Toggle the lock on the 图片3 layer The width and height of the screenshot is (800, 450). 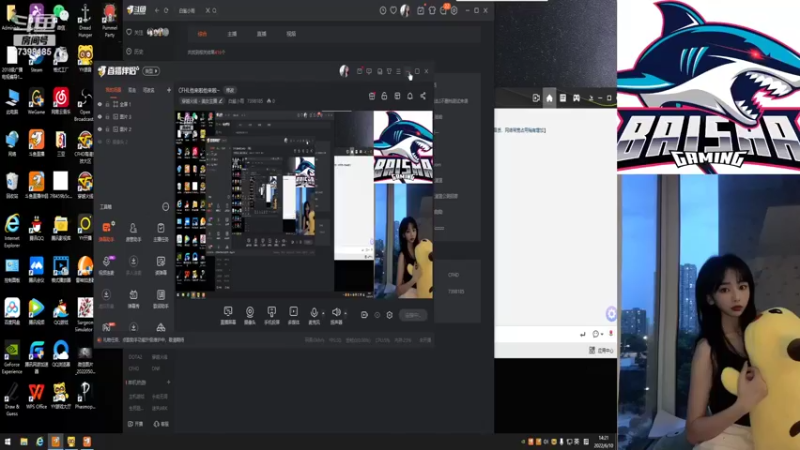107,117
